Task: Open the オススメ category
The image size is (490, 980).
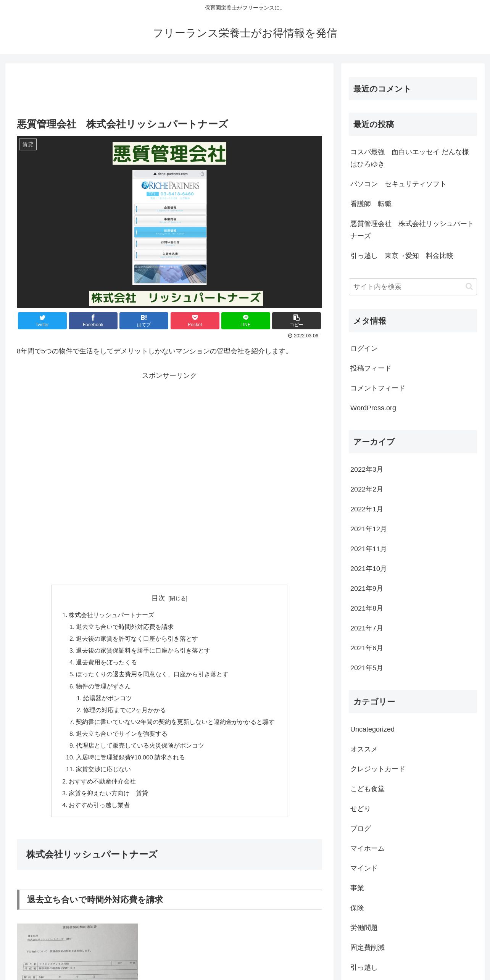Action: (x=364, y=749)
